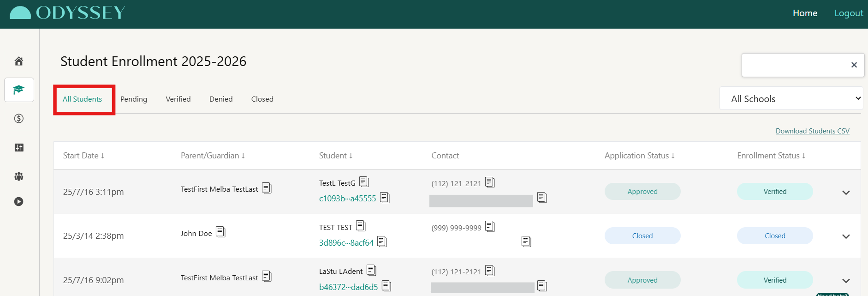Expand the John Doe enrollment row
868x296 pixels.
point(846,236)
